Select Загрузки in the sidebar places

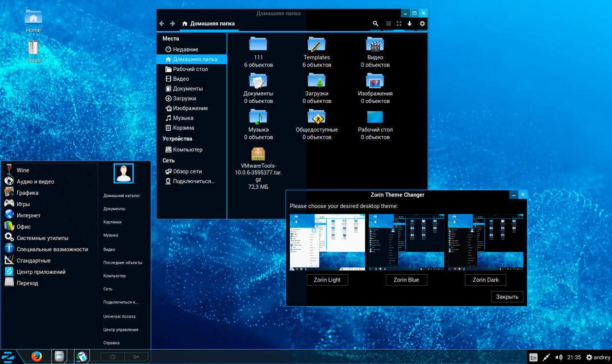[x=184, y=98]
